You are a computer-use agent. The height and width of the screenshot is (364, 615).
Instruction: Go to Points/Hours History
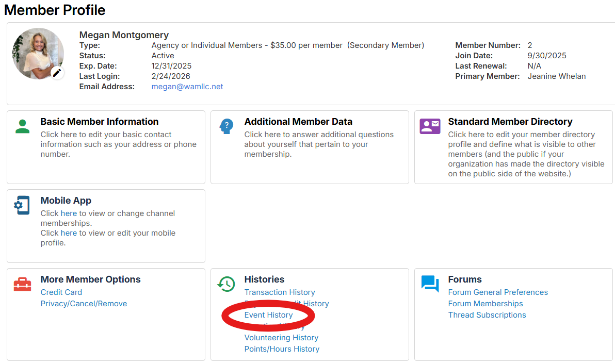[282, 349]
